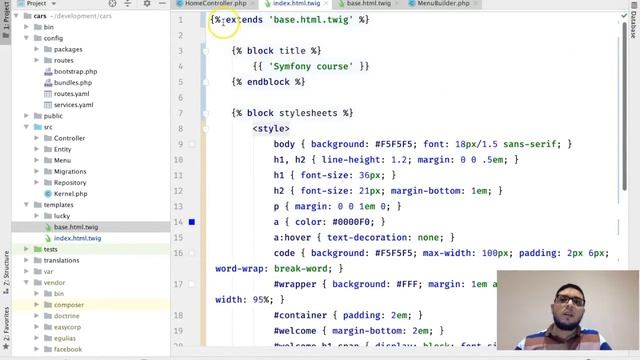Expand the lucky folder arrow
The height and width of the screenshot is (360, 640).
coord(37,216)
